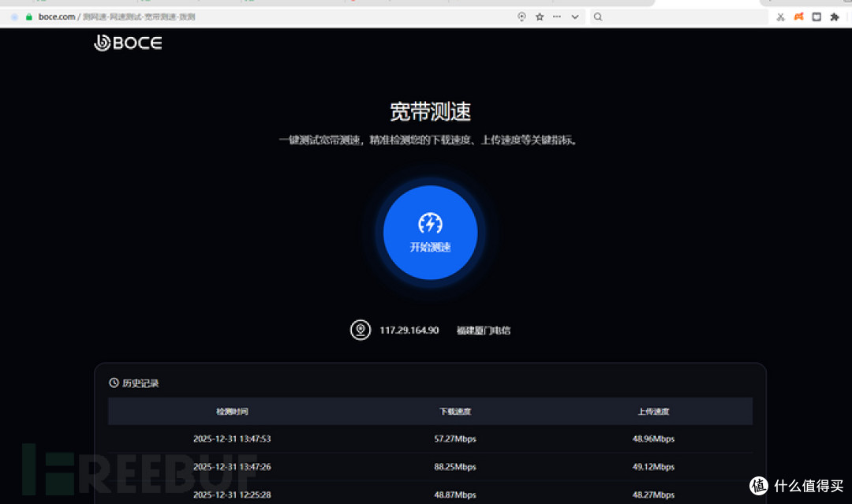Click the 宽带测速 page heading
This screenshot has width=852, height=504.
(x=431, y=111)
